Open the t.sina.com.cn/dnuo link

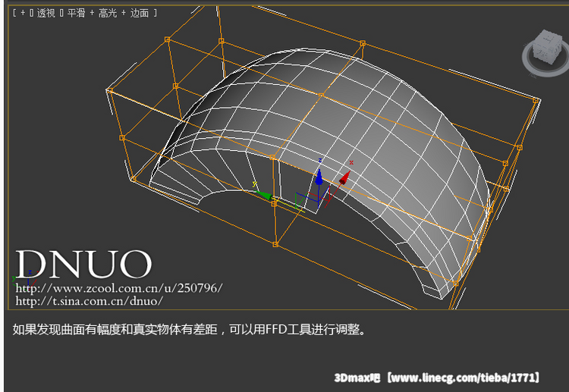tap(90, 300)
